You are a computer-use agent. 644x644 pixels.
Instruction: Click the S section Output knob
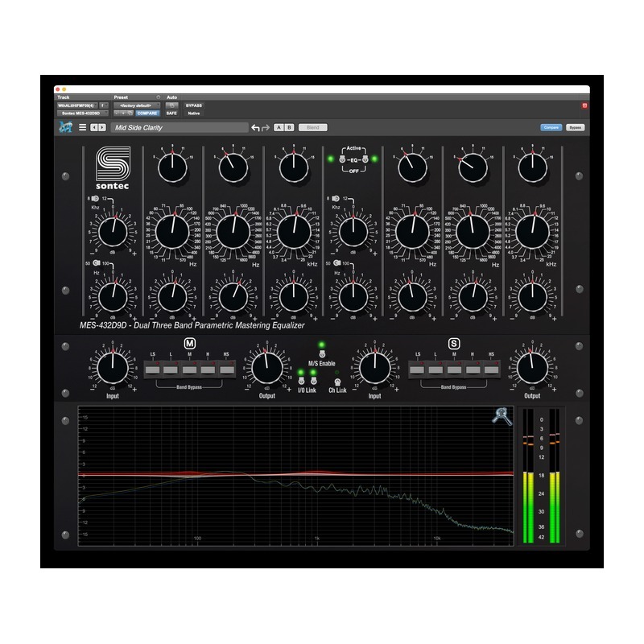tap(532, 367)
